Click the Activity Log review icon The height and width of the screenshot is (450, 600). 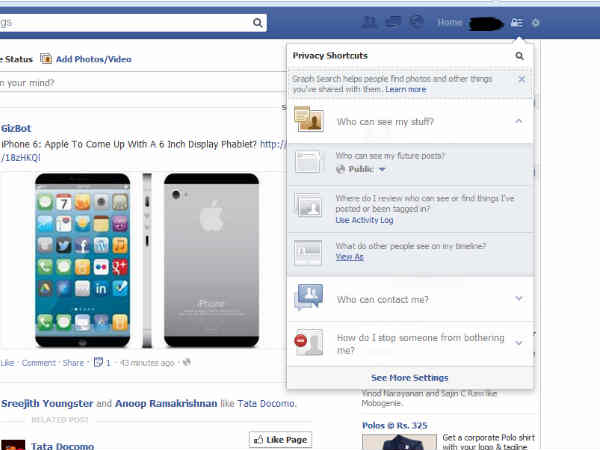[309, 205]
